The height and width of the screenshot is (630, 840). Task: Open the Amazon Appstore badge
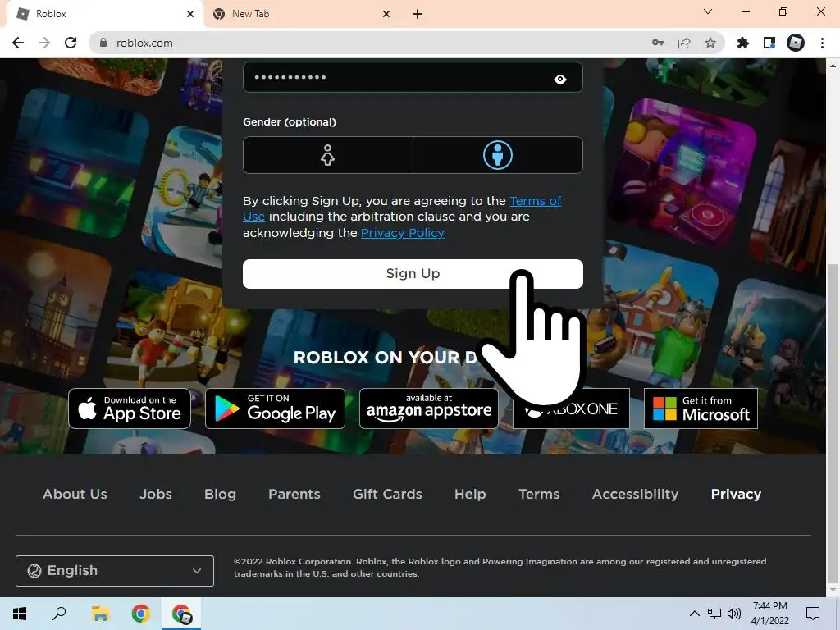pyautogui.click(x=428, y=409)
